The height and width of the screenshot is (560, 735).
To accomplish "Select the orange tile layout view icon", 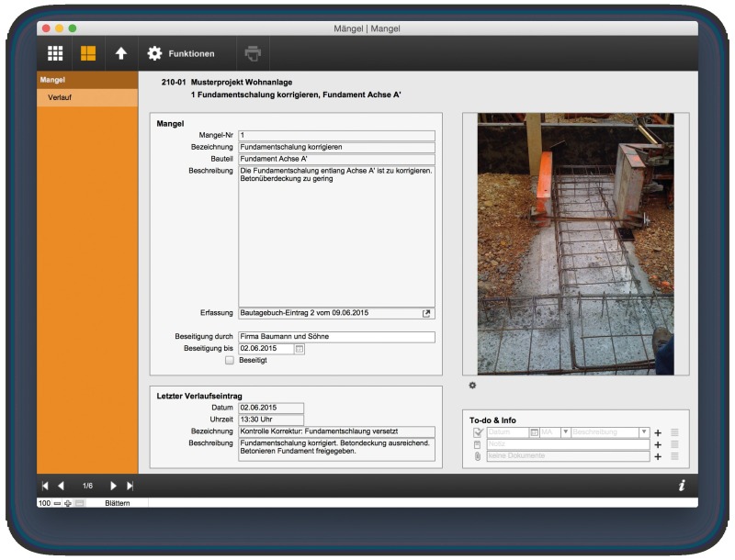I will (88, 53).
